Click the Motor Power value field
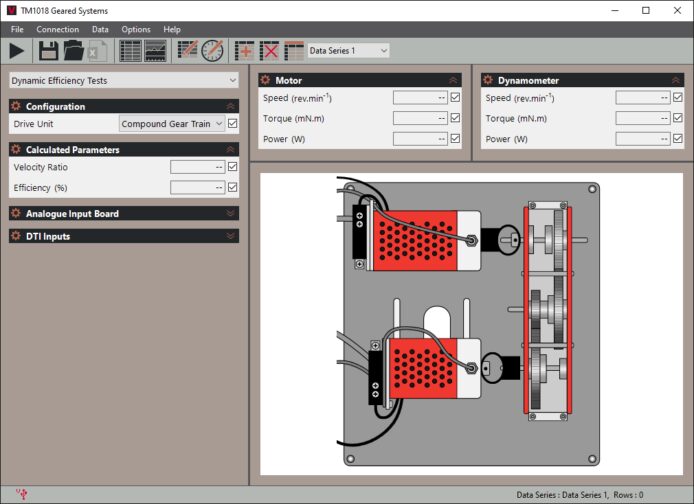Image resolution: width=694 pixels, height=504 pixels. pos(420,139)
